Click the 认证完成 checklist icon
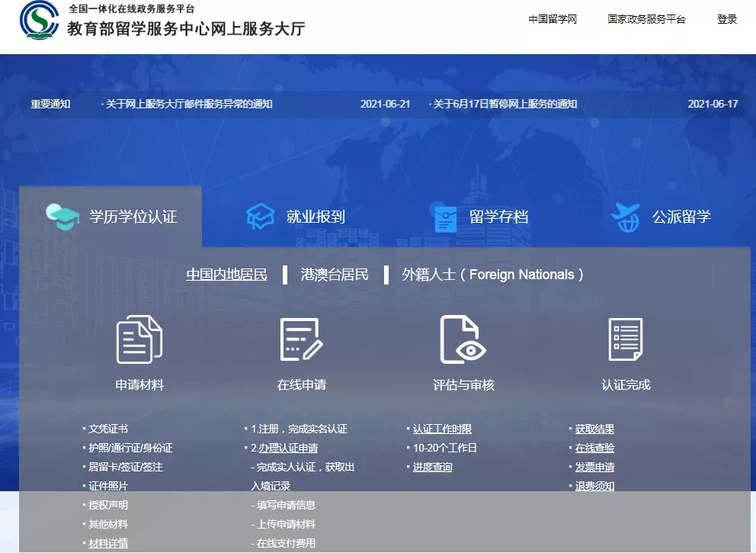 (625, 339)
